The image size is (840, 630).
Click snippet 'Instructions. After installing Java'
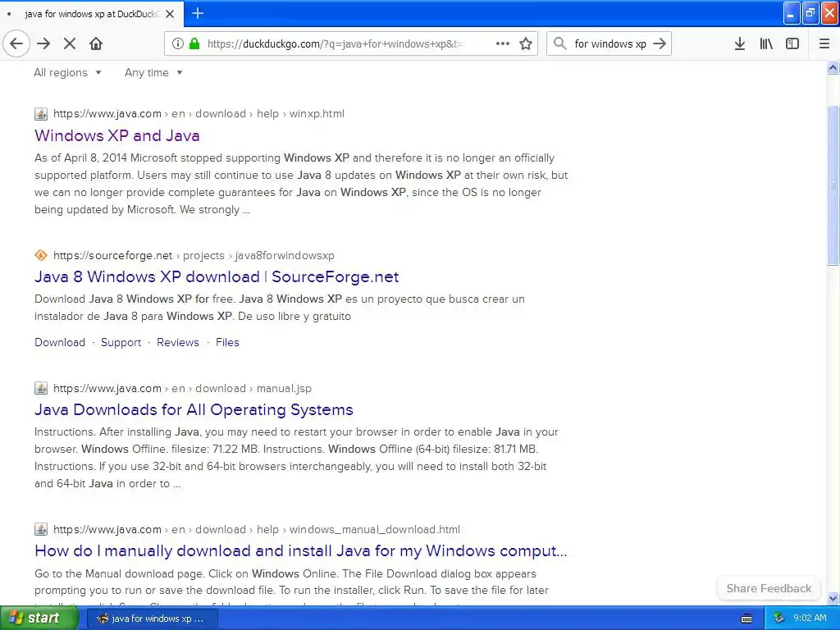[x=116, y=431]
